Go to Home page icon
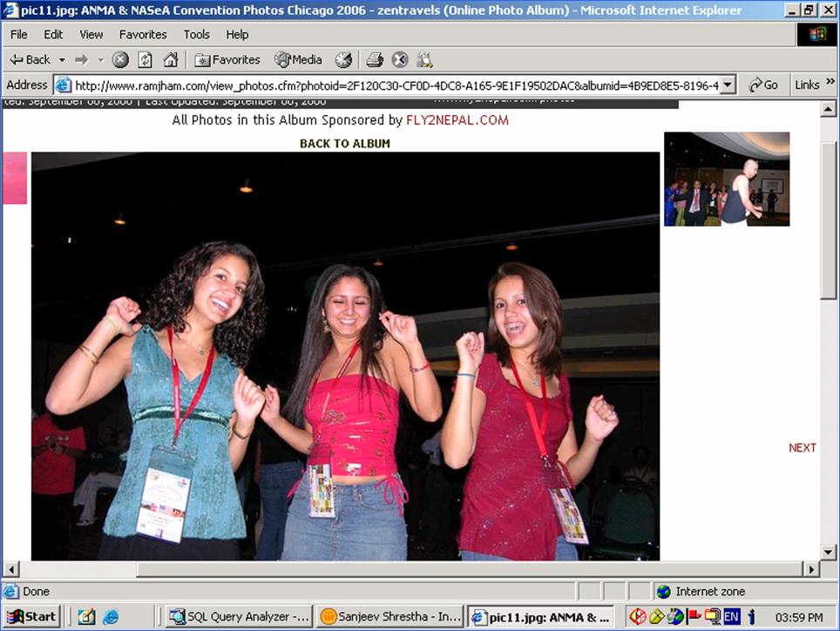 pos(171,59)
